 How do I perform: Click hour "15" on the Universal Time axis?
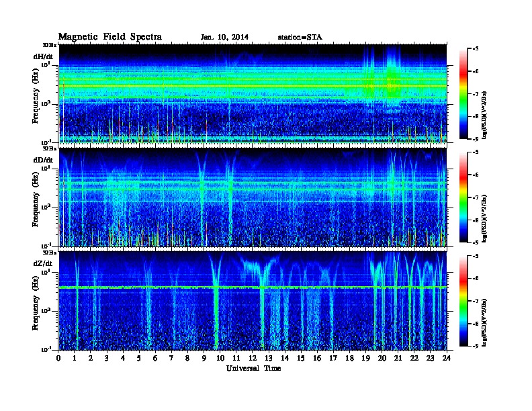[x=301, y=358]
